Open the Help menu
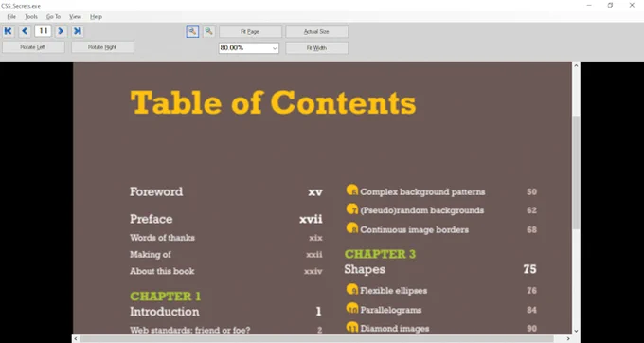The image size is (644, 343). [x=96, y=17]
